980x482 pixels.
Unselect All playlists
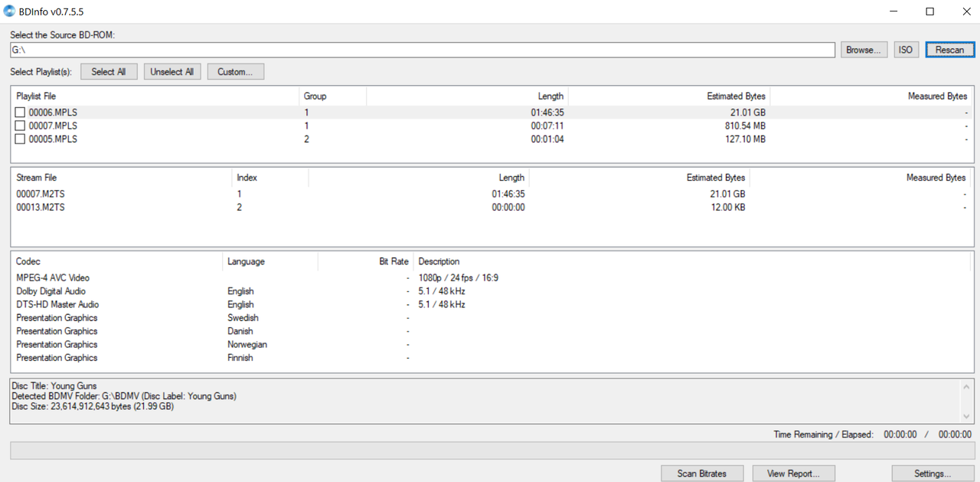tap(172, 72)
